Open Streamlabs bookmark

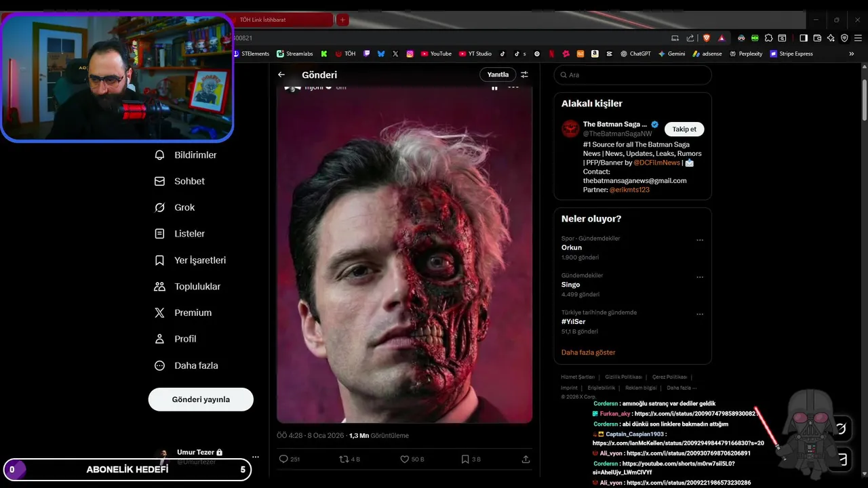pyautogui.click(x=294, y=54)
